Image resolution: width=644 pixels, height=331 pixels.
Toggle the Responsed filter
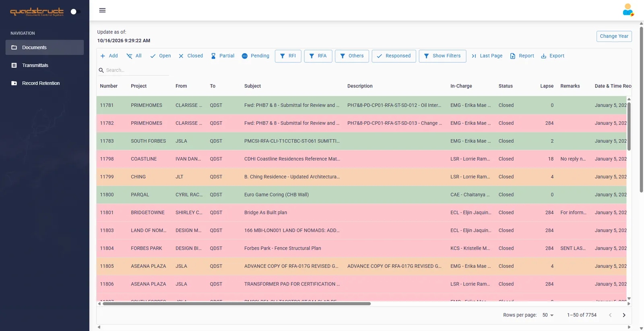(394, 56)
